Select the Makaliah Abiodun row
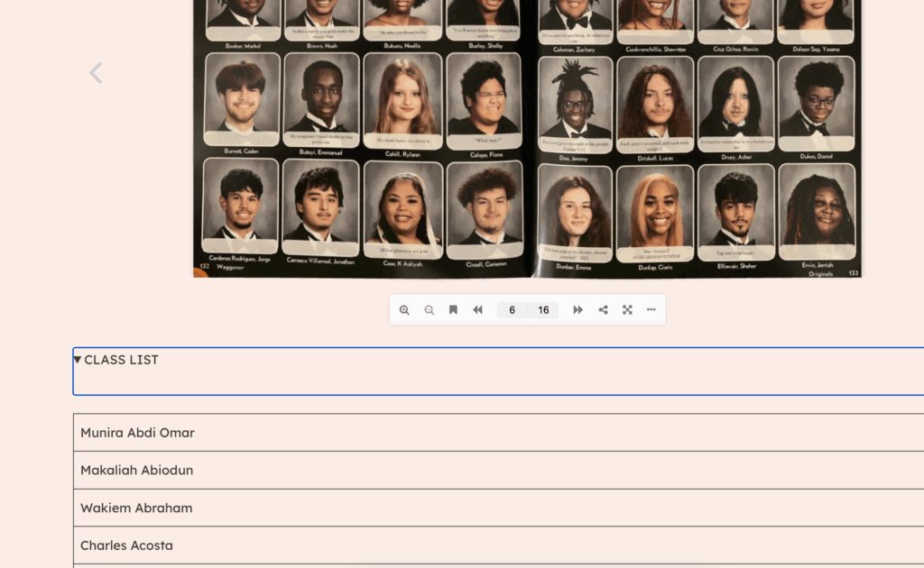The image size is (924, 568). click(136, 471)
